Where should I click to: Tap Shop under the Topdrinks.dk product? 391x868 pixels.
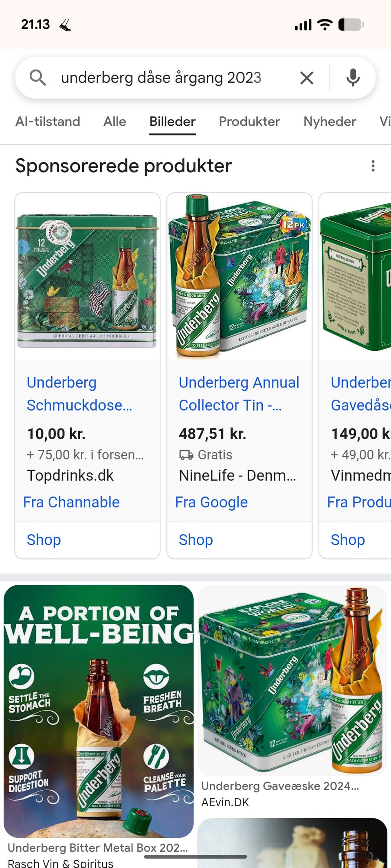(44, 540)
